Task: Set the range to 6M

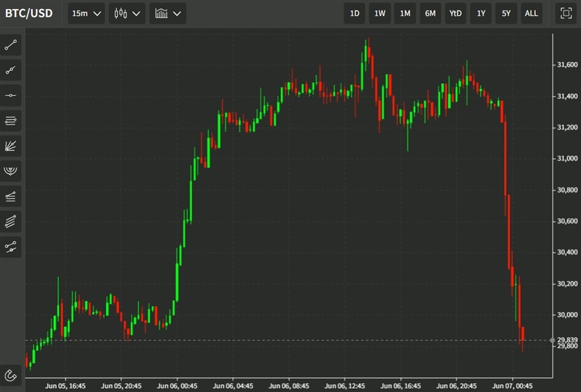Action: click(430, 13)
